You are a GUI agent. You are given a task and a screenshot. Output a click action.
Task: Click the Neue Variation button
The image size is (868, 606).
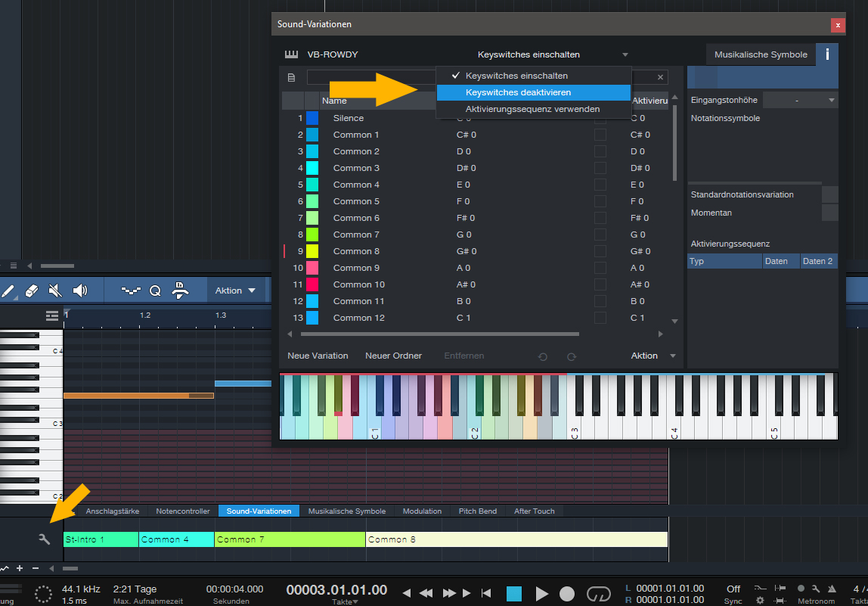click(x=318, y=356)
